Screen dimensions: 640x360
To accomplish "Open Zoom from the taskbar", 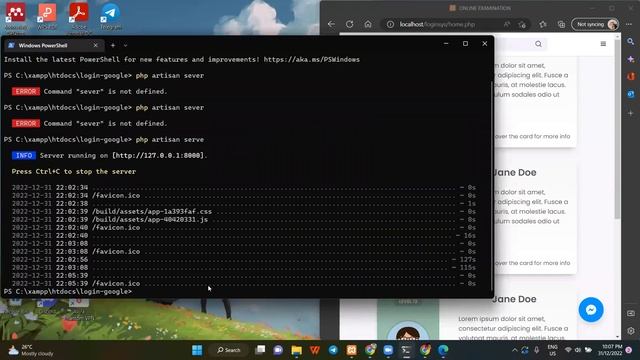I will click(388, 350).
